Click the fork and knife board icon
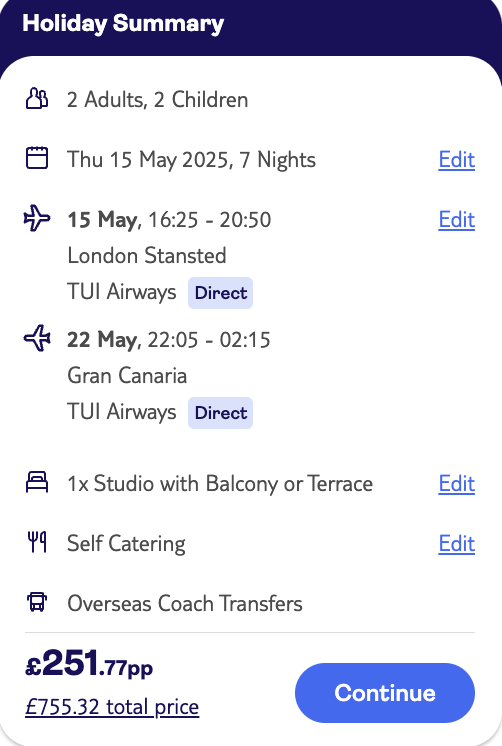 point(37,542)
